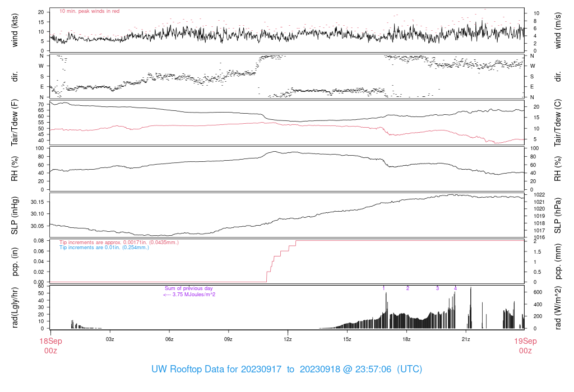Click the "30.10" SLP tick value

(x=38, y=214)
